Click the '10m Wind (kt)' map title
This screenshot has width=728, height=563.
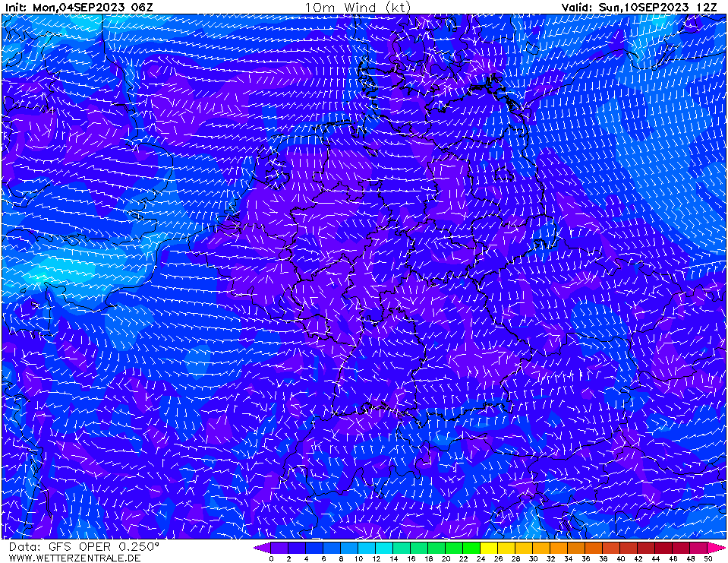click(x=358, y=8)
